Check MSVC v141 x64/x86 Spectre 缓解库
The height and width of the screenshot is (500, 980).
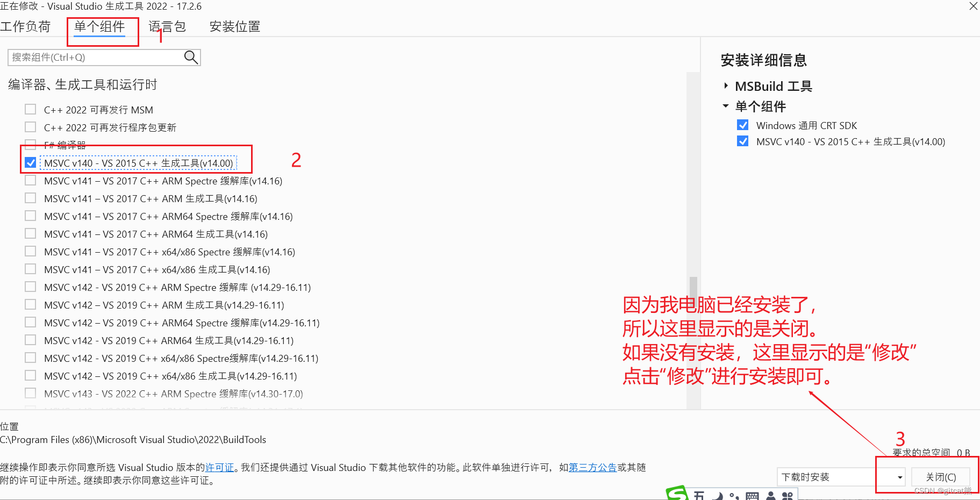click(x=31, y=252)
